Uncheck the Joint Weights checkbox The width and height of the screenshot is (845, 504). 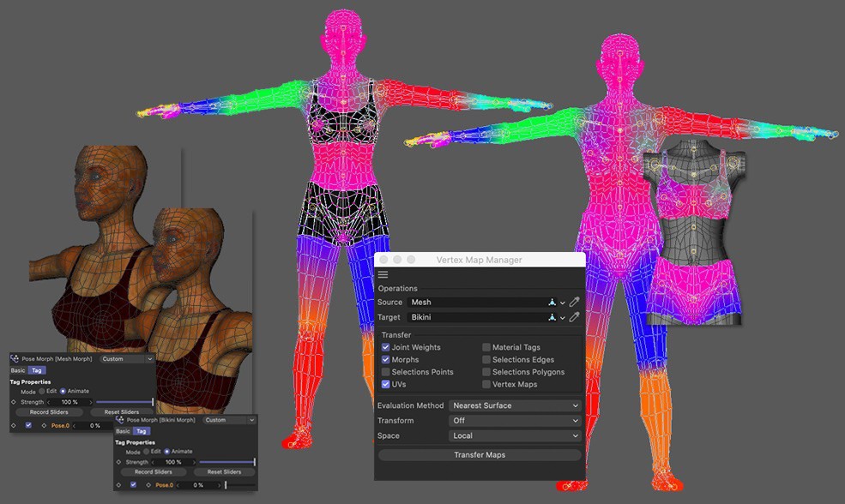385,348
